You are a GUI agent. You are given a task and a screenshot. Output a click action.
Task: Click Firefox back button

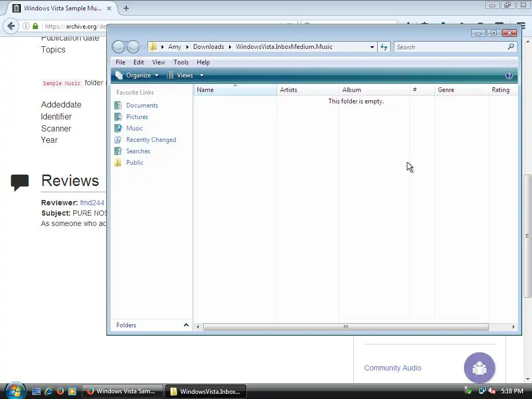point(11,26)
